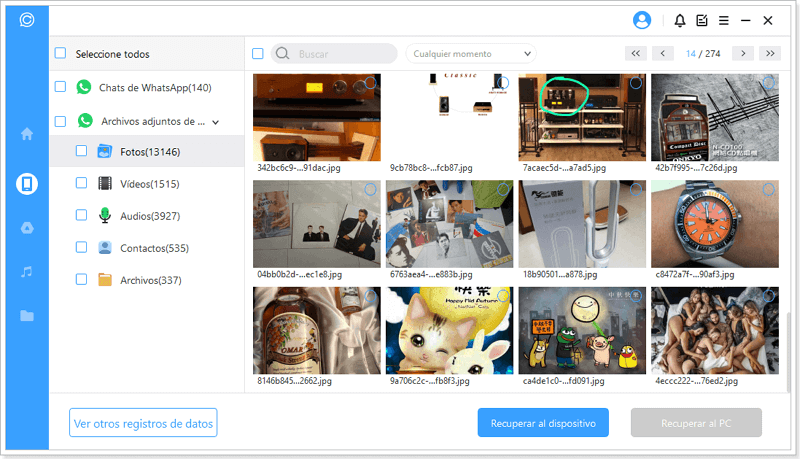Open the user account profile icon

pyautogui.click(x=642, y=20)
